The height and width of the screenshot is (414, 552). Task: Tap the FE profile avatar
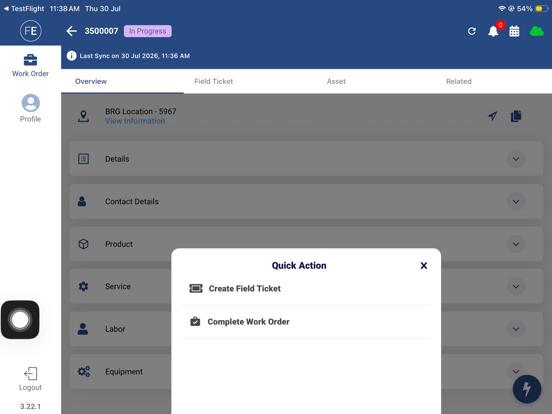tap(31, 31)
